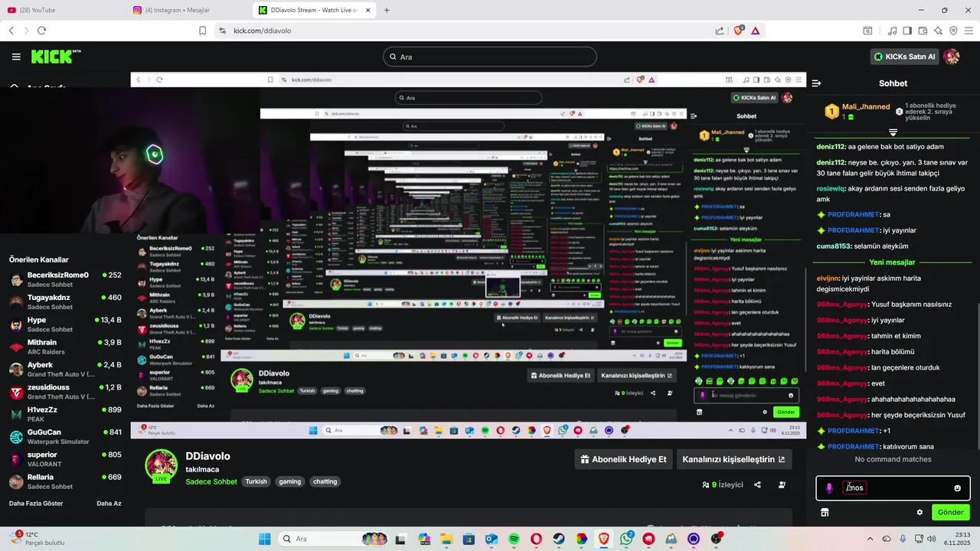Send the chat message with Gönder
Screen dimensions: 980x551
pos(950,512)
